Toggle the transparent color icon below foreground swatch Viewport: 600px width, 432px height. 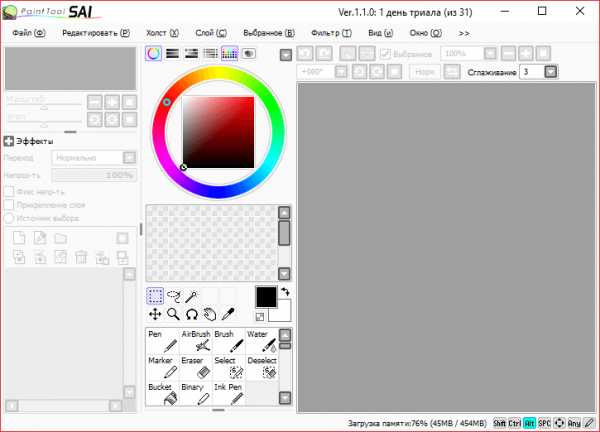[x=260, y=317]
